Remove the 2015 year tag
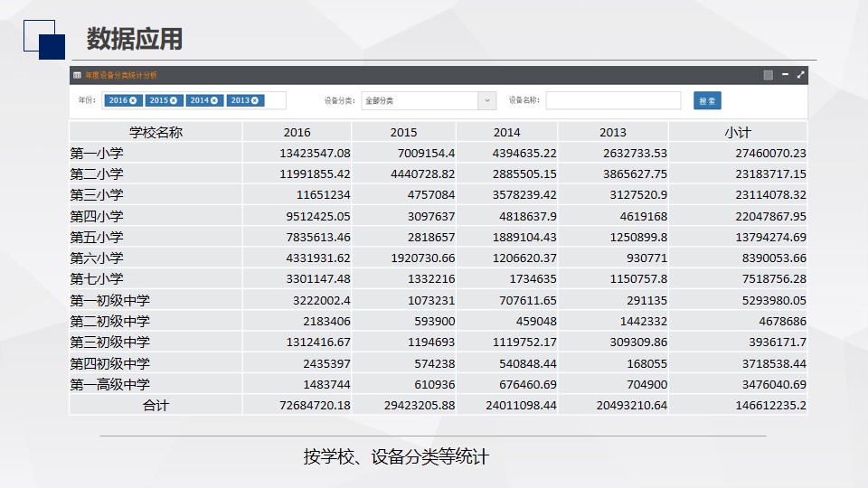The width and height of the screenshot is (868, 488). pyautogui.click(x=175, y=100)
